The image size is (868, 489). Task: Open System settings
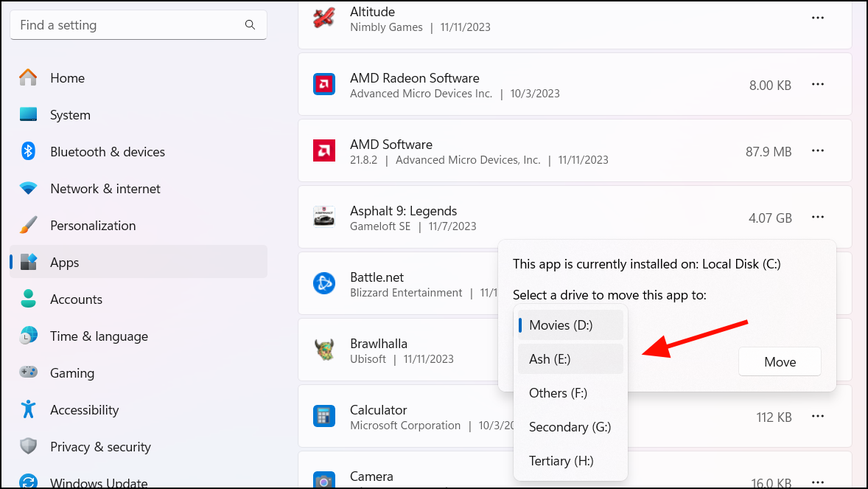[139, 115]
